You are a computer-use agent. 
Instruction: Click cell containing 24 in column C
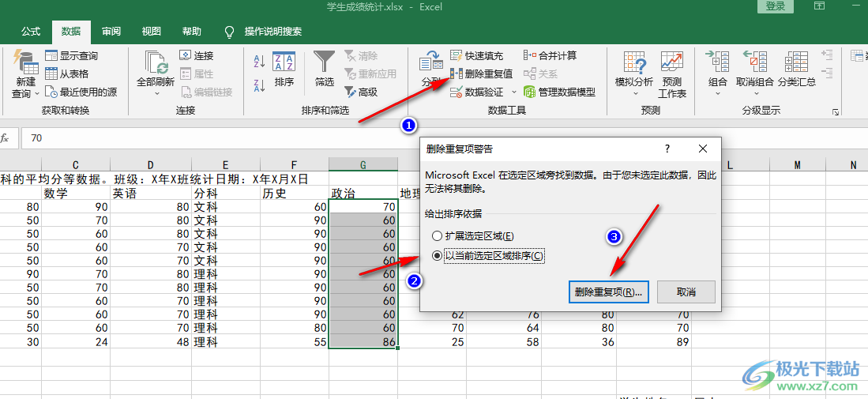pyautogui.click(x=76, y=342)
